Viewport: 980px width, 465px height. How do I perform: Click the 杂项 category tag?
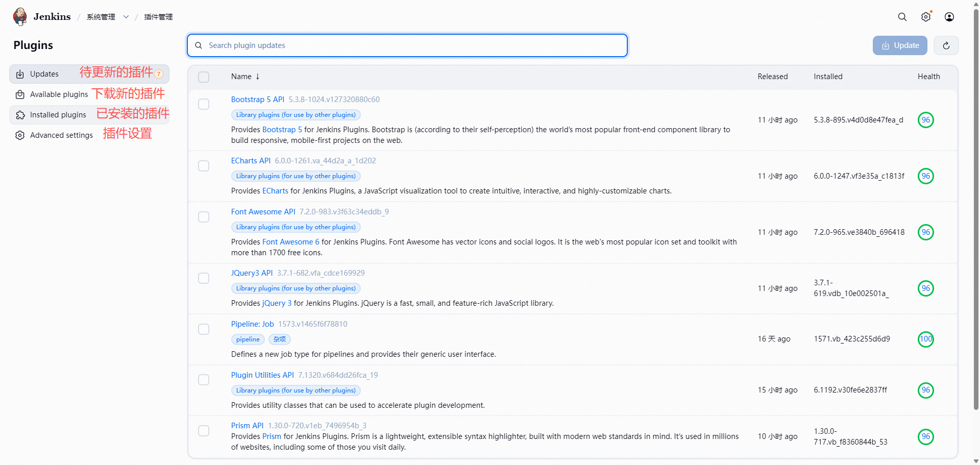click(x=280, y=339)
